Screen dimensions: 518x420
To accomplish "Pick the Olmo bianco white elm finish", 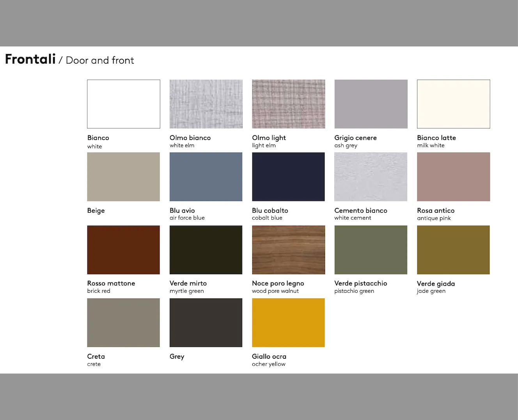I will pyautogui.click(x=206, y=104).
